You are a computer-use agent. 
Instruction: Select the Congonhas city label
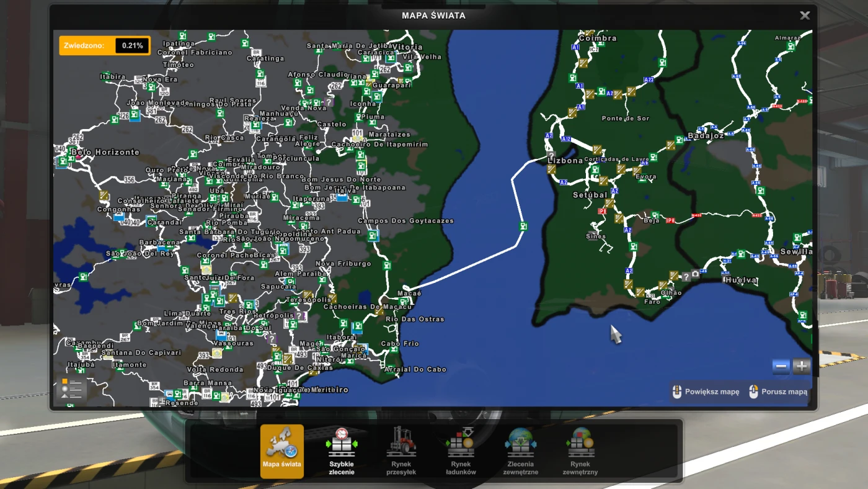click(118, 209)
